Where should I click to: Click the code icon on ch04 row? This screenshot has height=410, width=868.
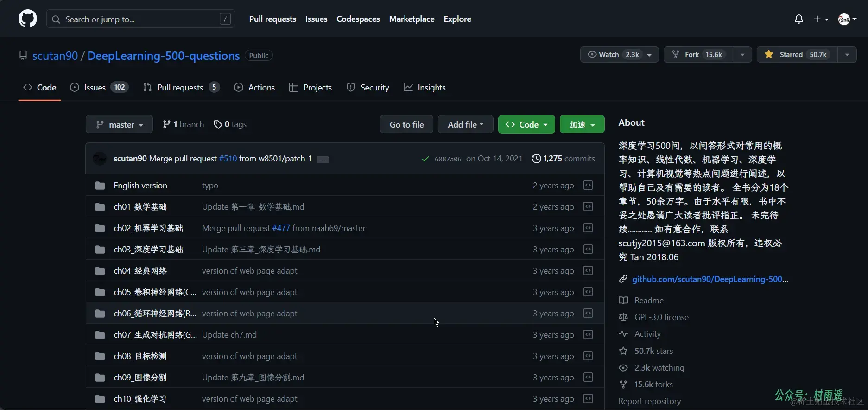588,271
